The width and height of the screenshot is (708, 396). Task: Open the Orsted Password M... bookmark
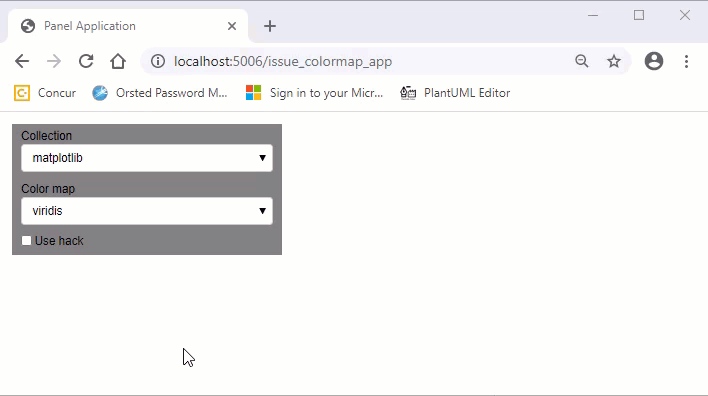(159, 93)
